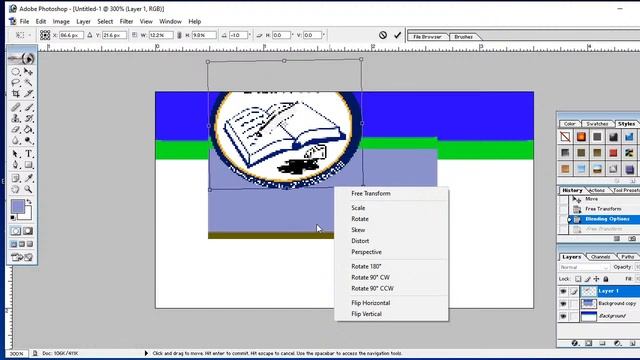The height and width of the screenshot is (360, 640).
Task: Select the Hand tool
Action: 16,189
